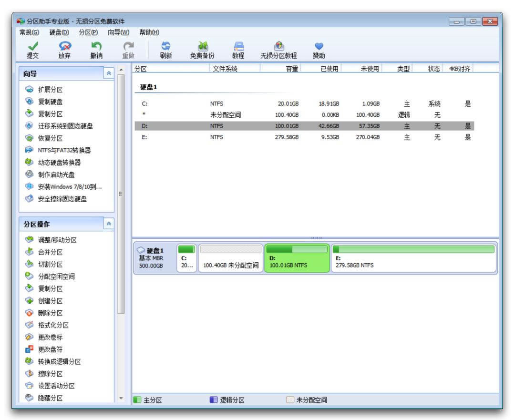Click the 赞助 heart icon
The image size is (515, 420).
coord(319,46)
